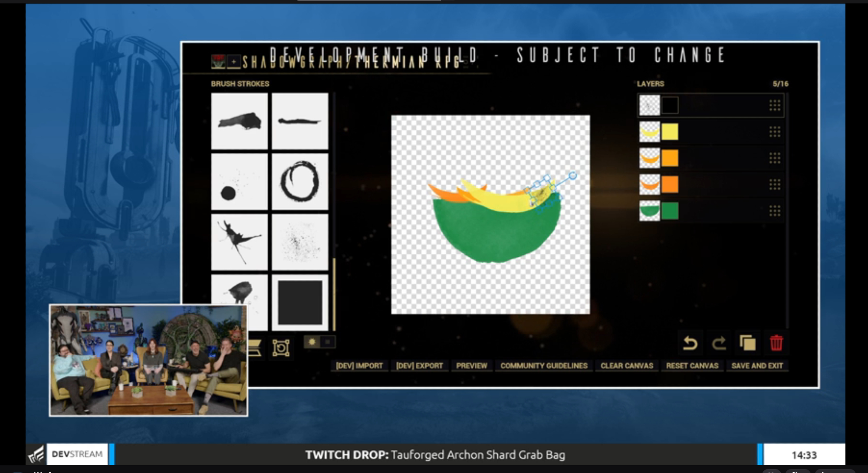Pick the ink splatter brush stroke
868x473 pixels.
click(x=240, y=242)
